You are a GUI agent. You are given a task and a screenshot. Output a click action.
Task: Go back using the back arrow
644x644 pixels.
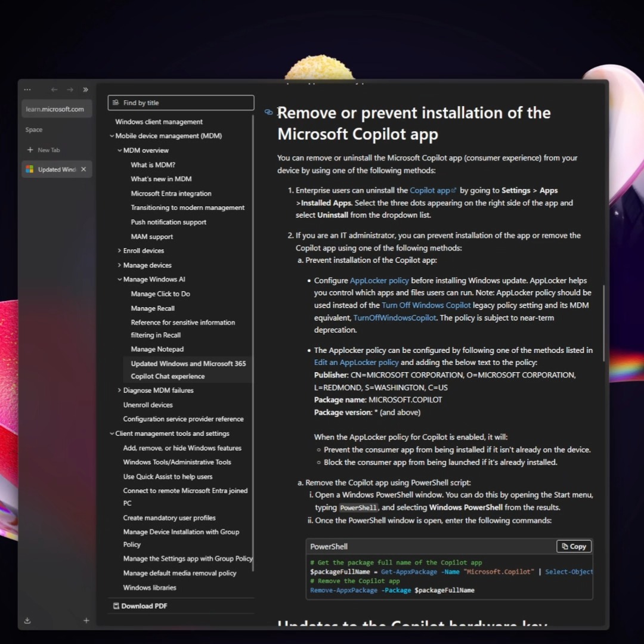54,89
